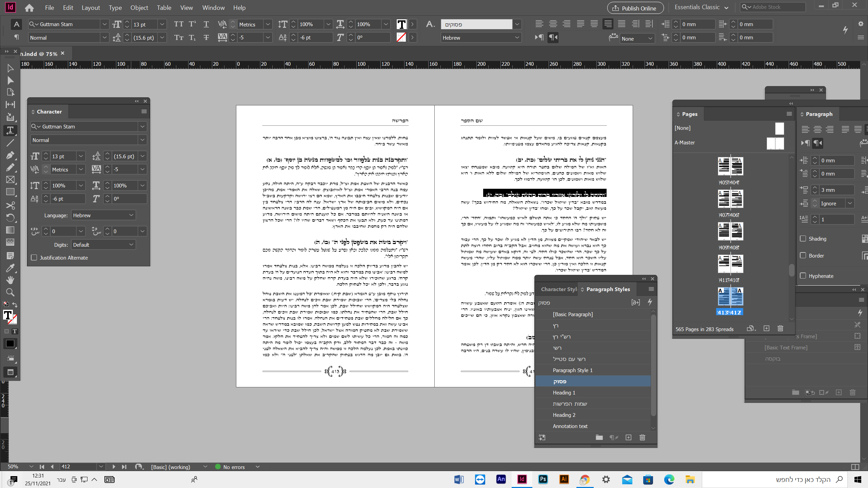
Task: Check the Shading option in Paragraph panel
Action: pyautogui.click(x=803, y=239)
